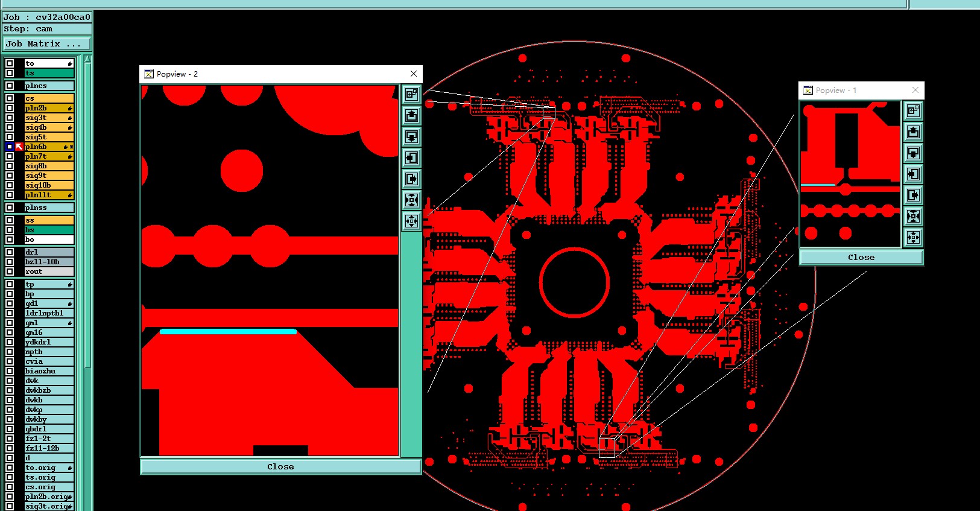Toggle the checkbox for layer rout
980x511 pixels.
(10, 271)
